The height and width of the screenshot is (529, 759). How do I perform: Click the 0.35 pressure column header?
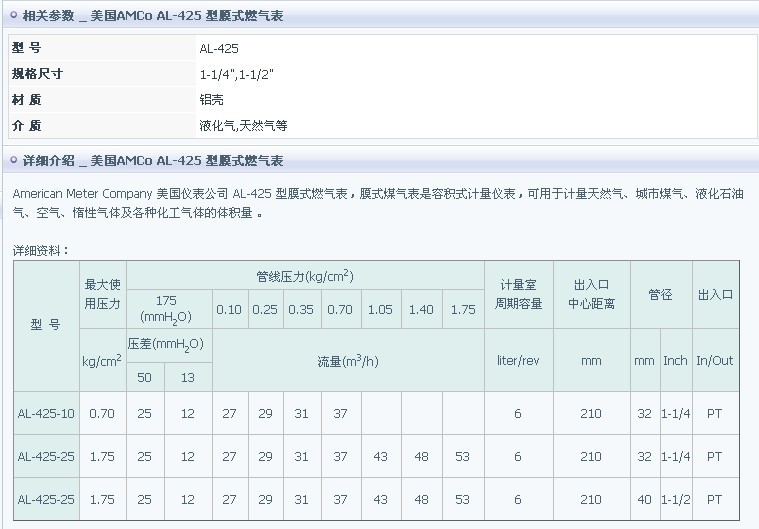(302, 309)
